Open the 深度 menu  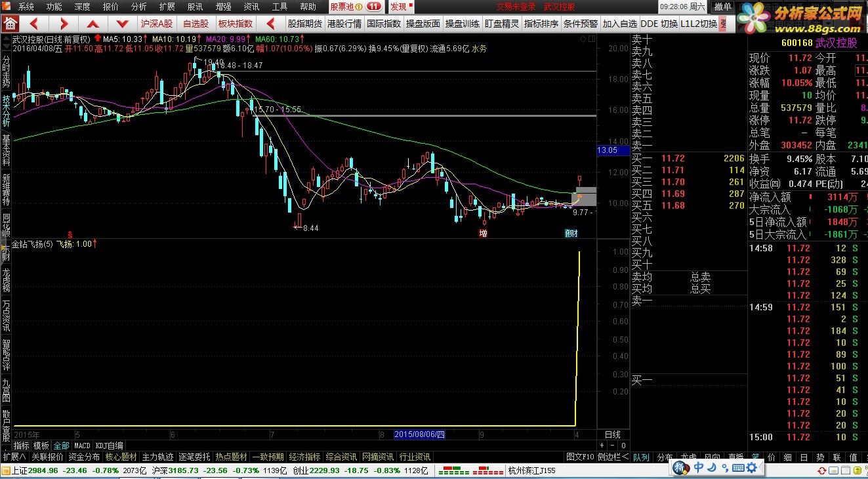[x=83, y=7]
